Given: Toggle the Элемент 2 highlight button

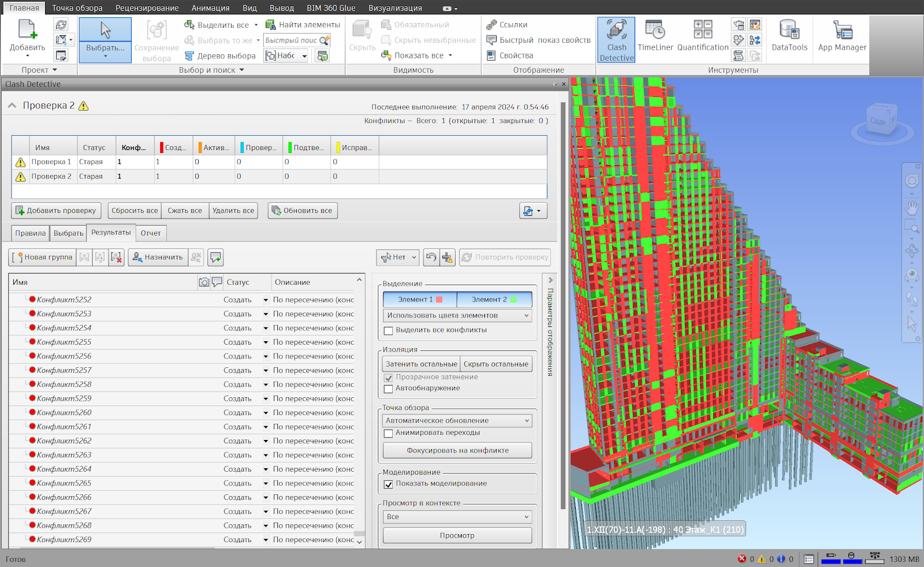Looking at the screenshot, I should 494,300.
